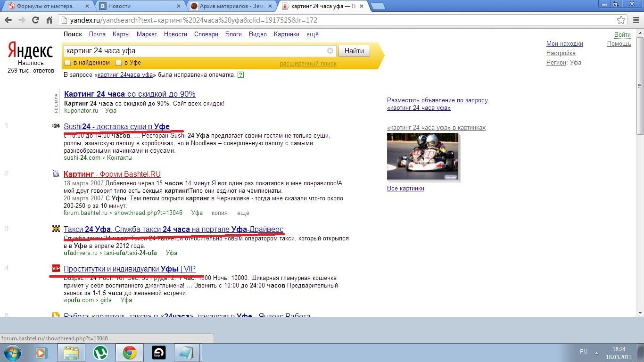Open a new browser tab

point(378,6)
